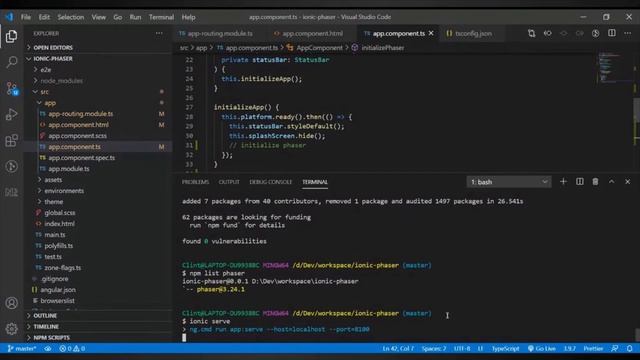Click the Go Live status bar button
This screenshot has height=360, width=640.
(x=541, y=349)
